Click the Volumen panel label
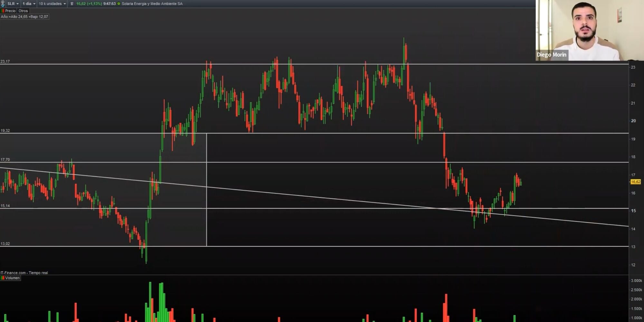Screen dimensions: 644x322 coord(13,278)
